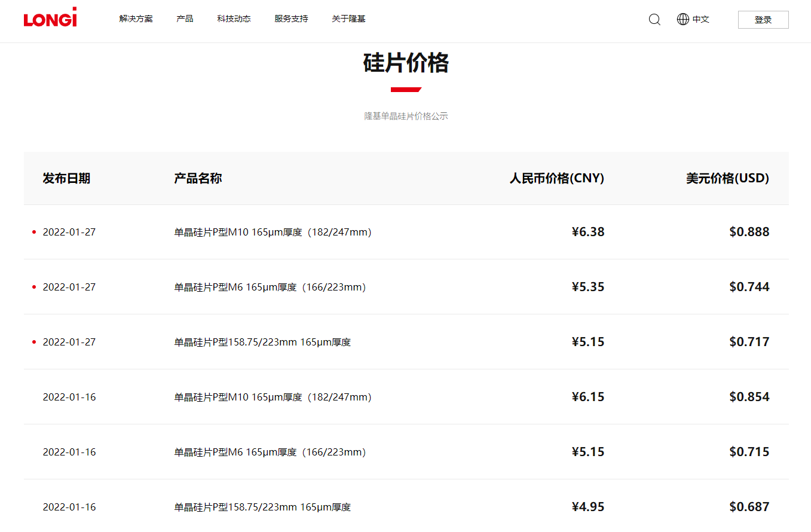This screenshot has width=811, height=532.
Task: Click the globe language icon
Action: pos(683,19)
